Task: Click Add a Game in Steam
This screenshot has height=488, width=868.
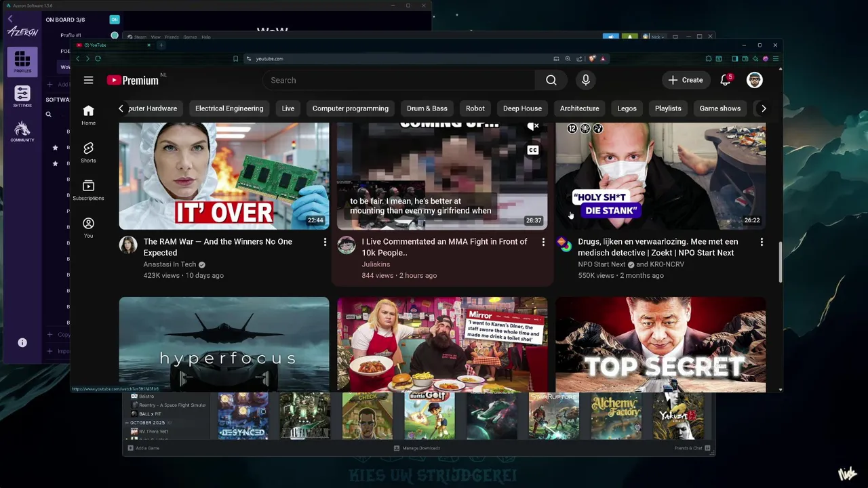Action: (x=143, y=448)
